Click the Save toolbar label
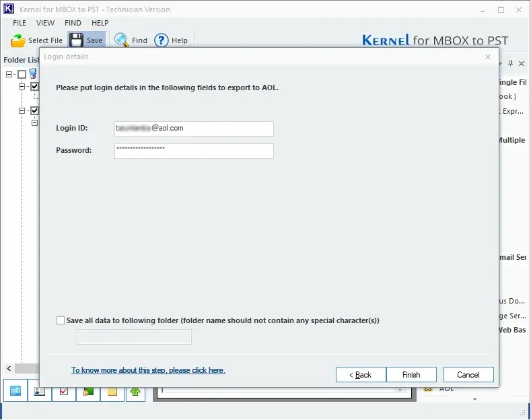Image resolution: width=531 pixels, height=420 pixels. pos(94,40)
